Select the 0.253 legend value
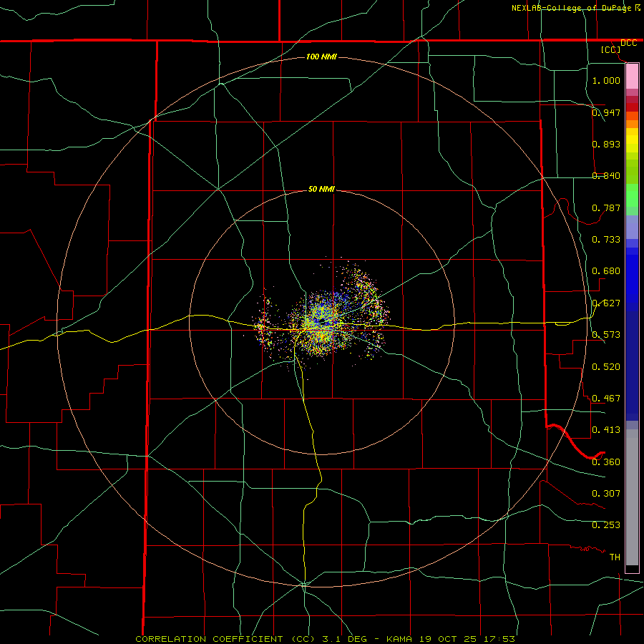 (606, 525)
